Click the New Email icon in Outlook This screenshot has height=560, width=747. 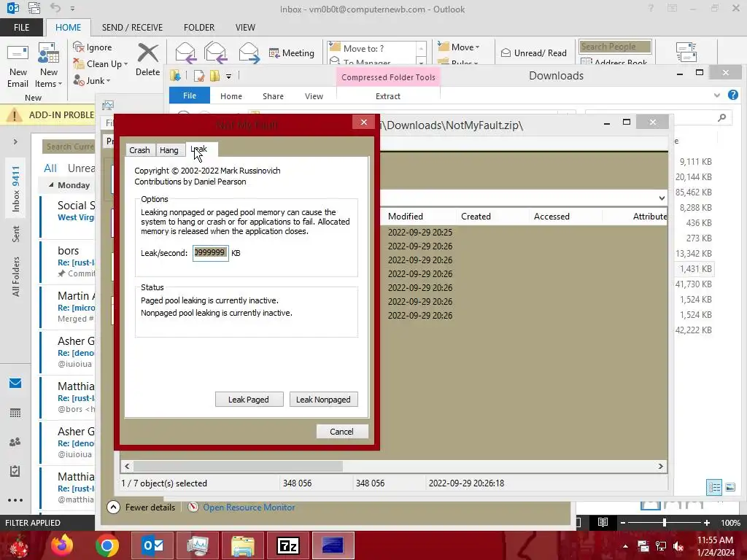click(x=18, y=53)
